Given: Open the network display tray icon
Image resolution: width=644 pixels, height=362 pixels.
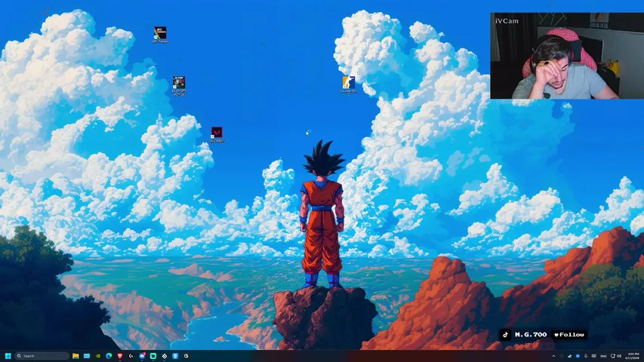Looking at the screenshot, I should click(x=613, y=356).
